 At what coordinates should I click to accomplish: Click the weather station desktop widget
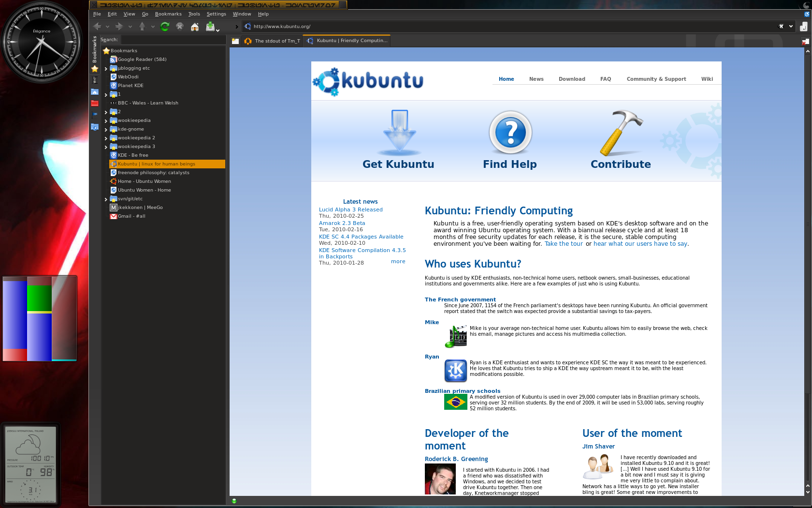(30, 464)
